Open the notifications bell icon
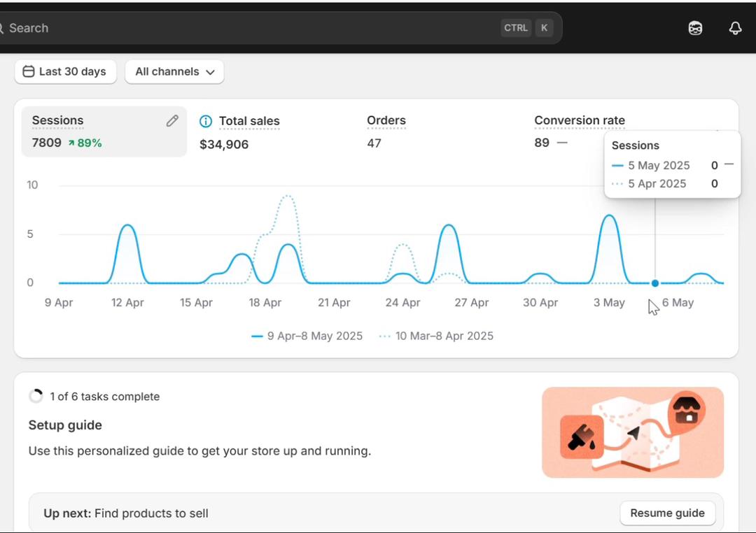The image size is (756, 533). (x=735, y=28)
